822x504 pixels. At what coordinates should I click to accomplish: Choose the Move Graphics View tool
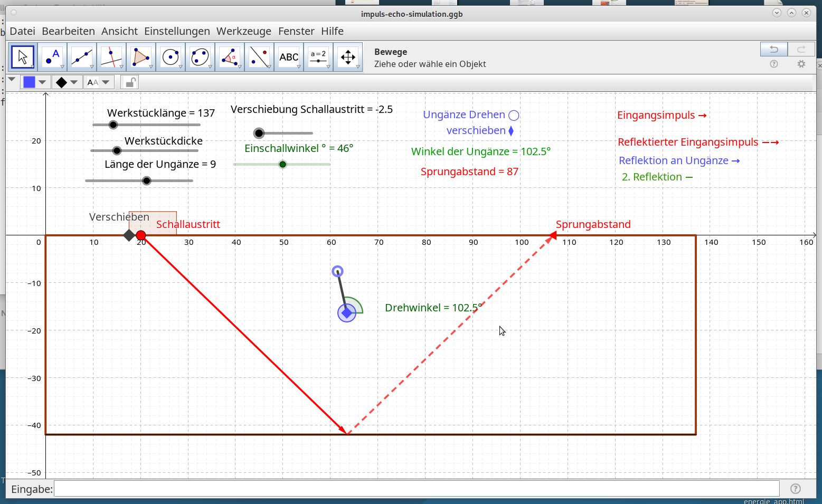tap(348, 57)
